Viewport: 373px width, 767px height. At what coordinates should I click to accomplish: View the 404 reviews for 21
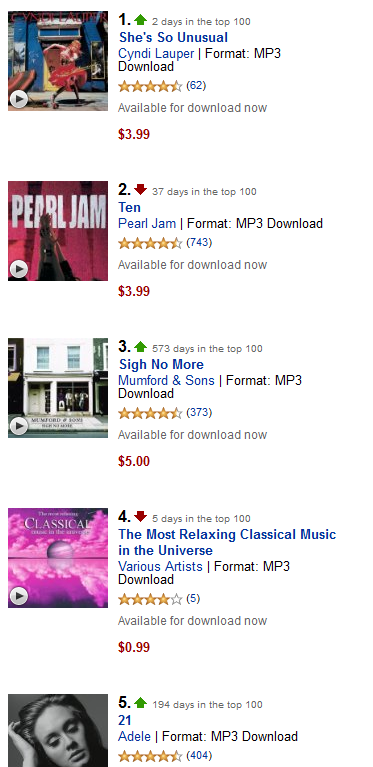[x=199, y=755]
